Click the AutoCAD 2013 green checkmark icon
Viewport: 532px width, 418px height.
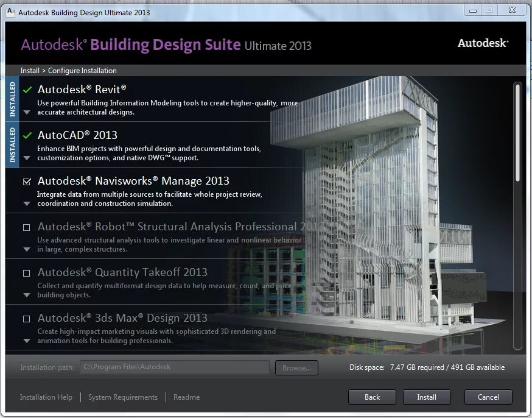[x=27, y=135]
